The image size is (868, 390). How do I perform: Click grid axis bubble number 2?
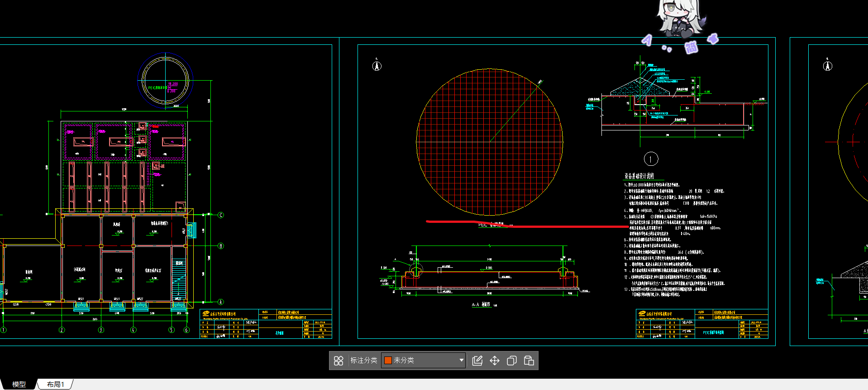(62, 330)
